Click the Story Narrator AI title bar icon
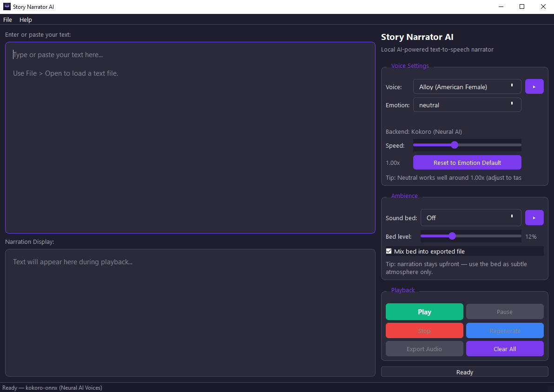 tap(7, 7)
